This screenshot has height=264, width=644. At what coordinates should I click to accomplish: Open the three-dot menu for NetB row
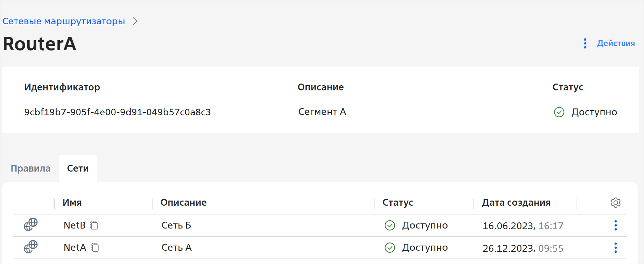615,225
